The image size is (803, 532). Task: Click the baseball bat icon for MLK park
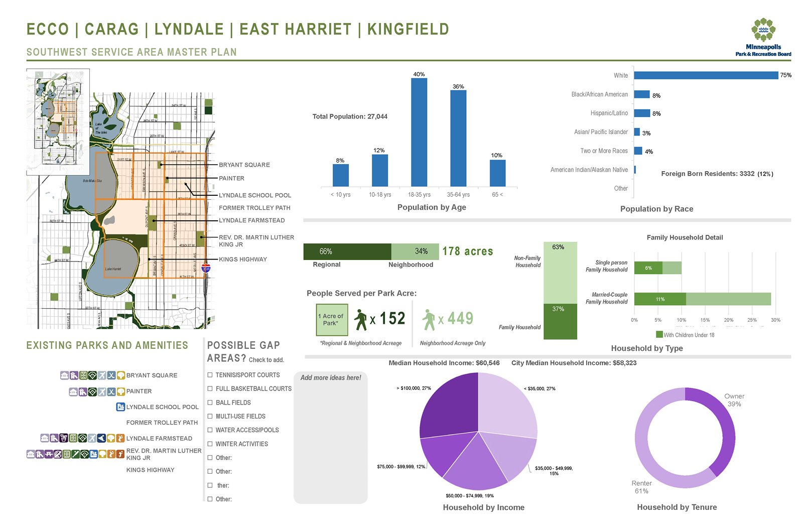pos(76,454)
